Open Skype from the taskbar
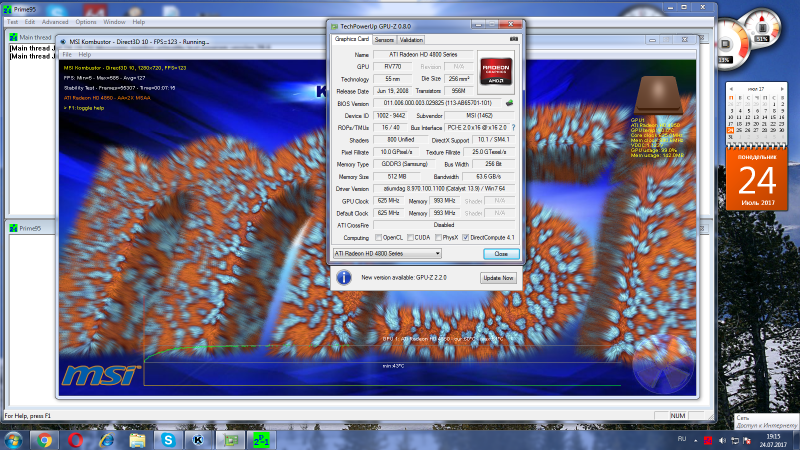 coord(168,440)
